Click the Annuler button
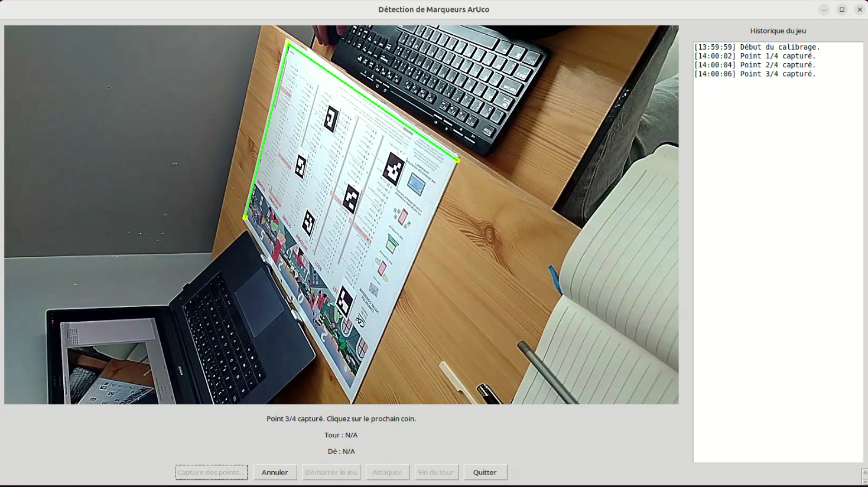The image size is (868, 487). click(275, 472)
